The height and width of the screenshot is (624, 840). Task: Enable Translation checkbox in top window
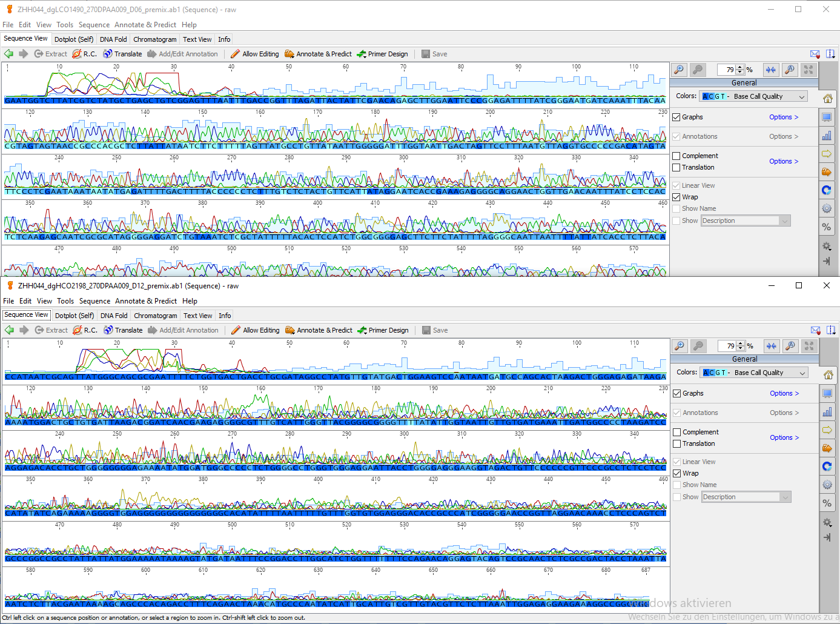(676, 168)
